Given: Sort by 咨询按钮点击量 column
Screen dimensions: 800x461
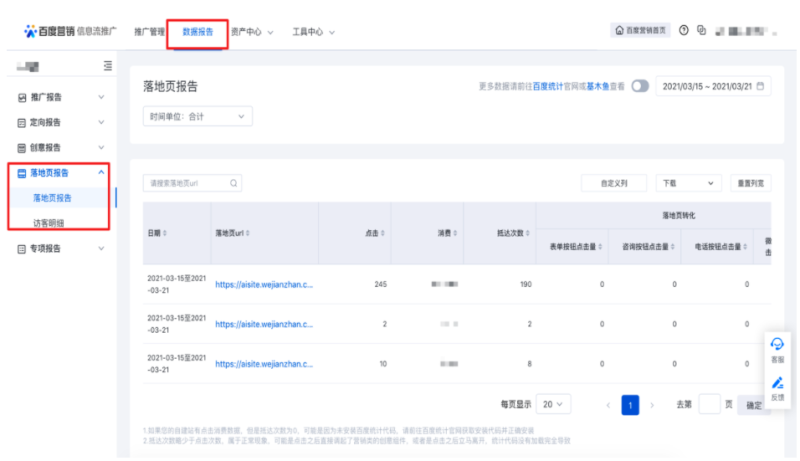Looking at the screenshot, I should point(672,247).
